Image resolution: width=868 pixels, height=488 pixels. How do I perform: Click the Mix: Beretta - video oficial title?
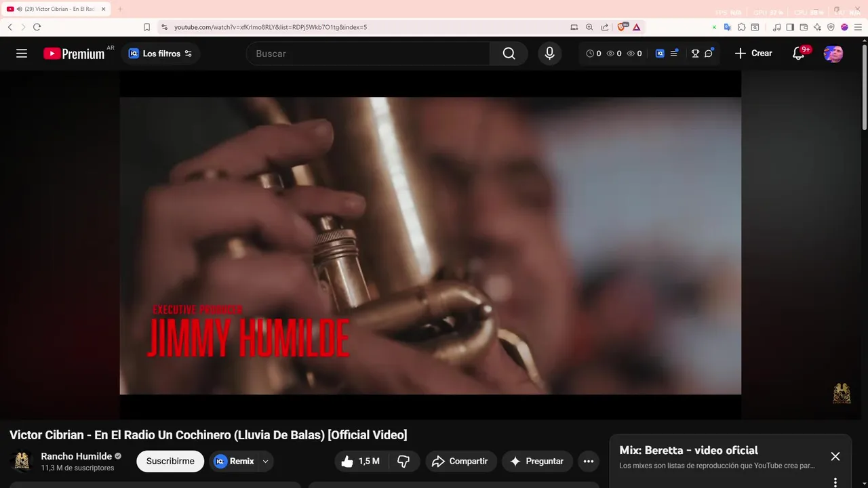(688, 450)
